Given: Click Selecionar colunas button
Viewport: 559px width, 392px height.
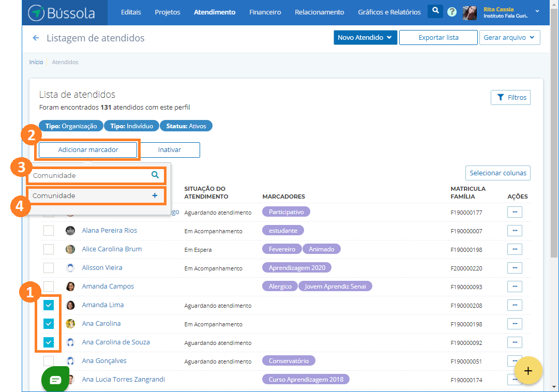Looking at the screenshot, I should coord(497,173).
